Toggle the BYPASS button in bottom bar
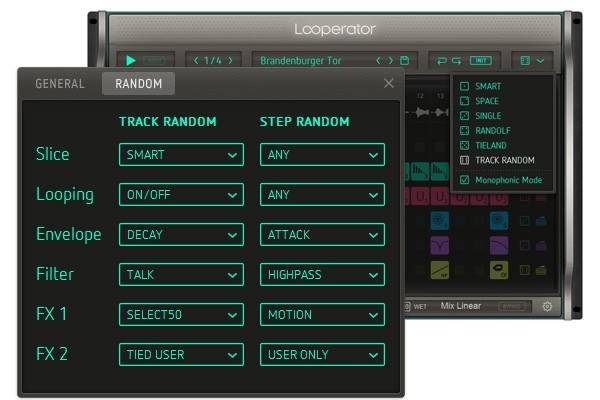The height and width of the screenshot is (400, 600). click(x=512, y=307)
